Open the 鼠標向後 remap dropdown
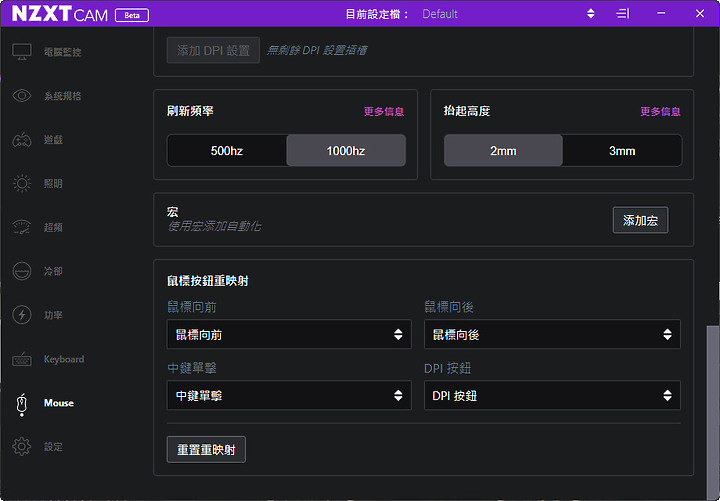The height and width of the screenshot is (501, 720). pos(552,334)
